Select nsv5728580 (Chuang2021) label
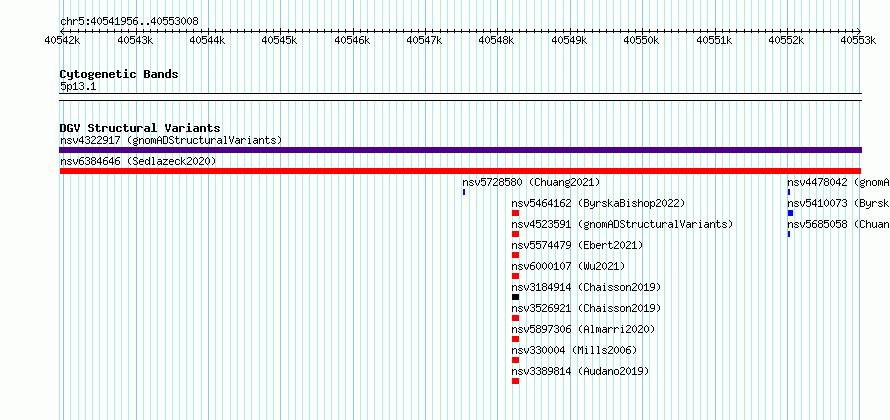Image resolution: width=890 pixels, height=420 pixels. click(531, 182)
